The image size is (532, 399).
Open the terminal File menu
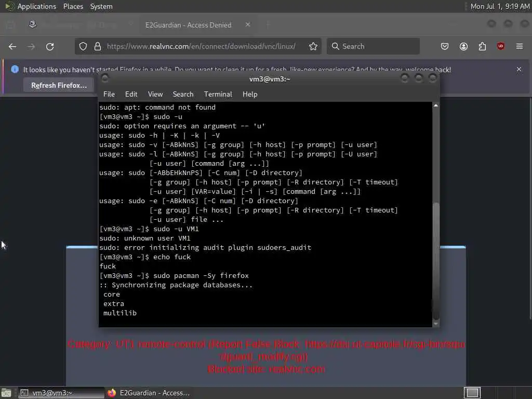click(x=109, y=95)
